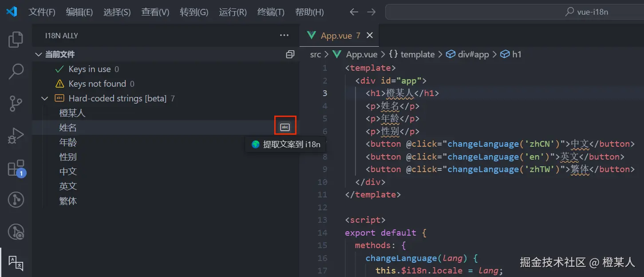Select Keys not found row
This screenshot has height=277, width=644.
(x=166, y=84)
